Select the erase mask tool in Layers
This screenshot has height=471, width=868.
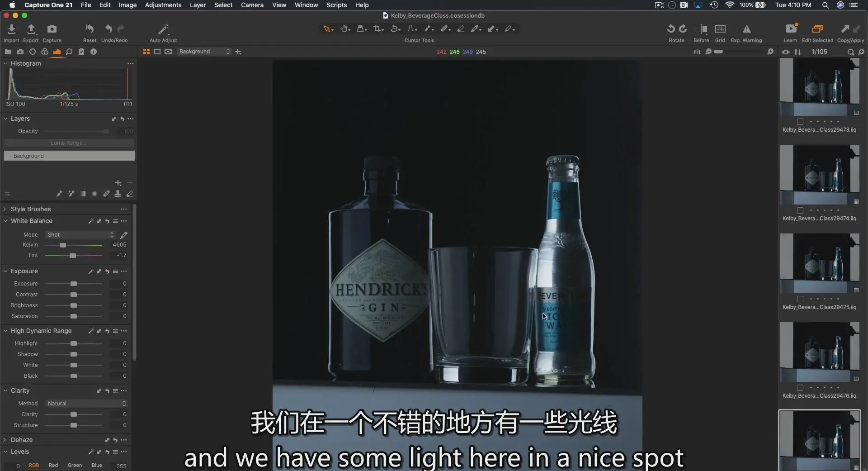tap(130, 194)
